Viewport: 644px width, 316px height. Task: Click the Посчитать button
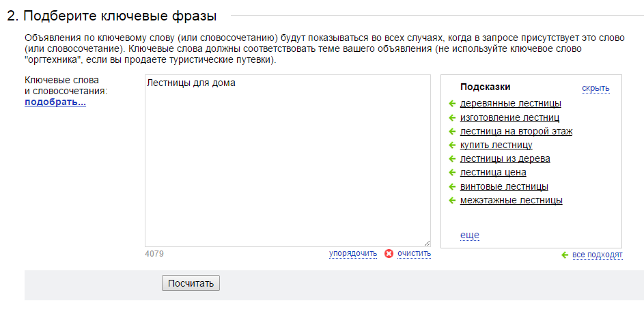pos(191,283)
